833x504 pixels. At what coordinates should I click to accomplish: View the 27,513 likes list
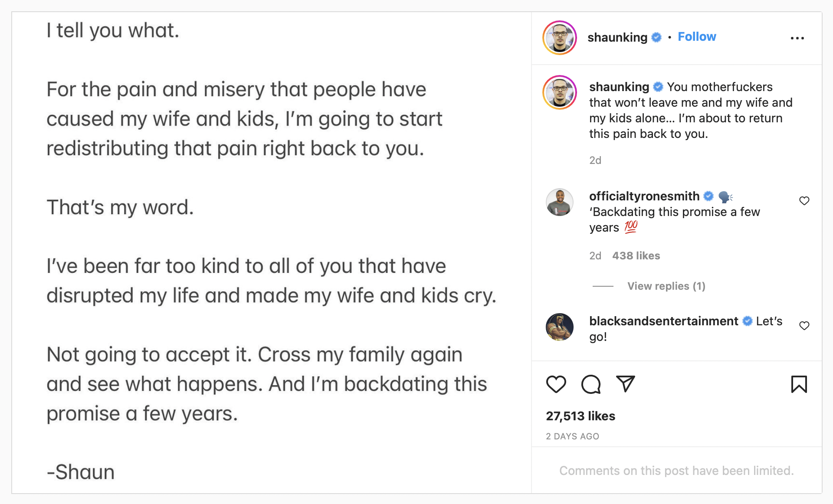click(x=580, y=416)
